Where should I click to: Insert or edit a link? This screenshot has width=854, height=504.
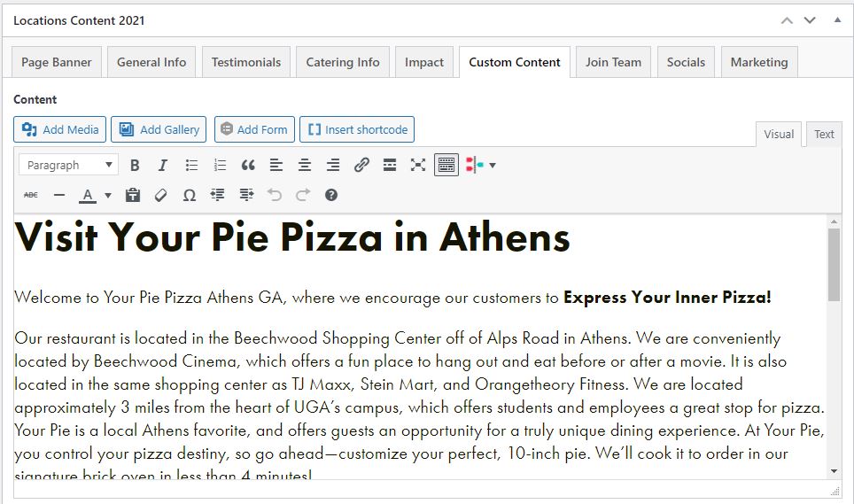click(x=361, y=165)
